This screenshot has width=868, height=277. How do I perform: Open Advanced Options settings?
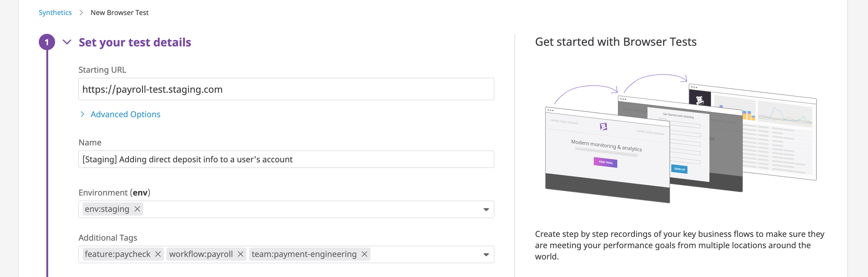point(125,114)
